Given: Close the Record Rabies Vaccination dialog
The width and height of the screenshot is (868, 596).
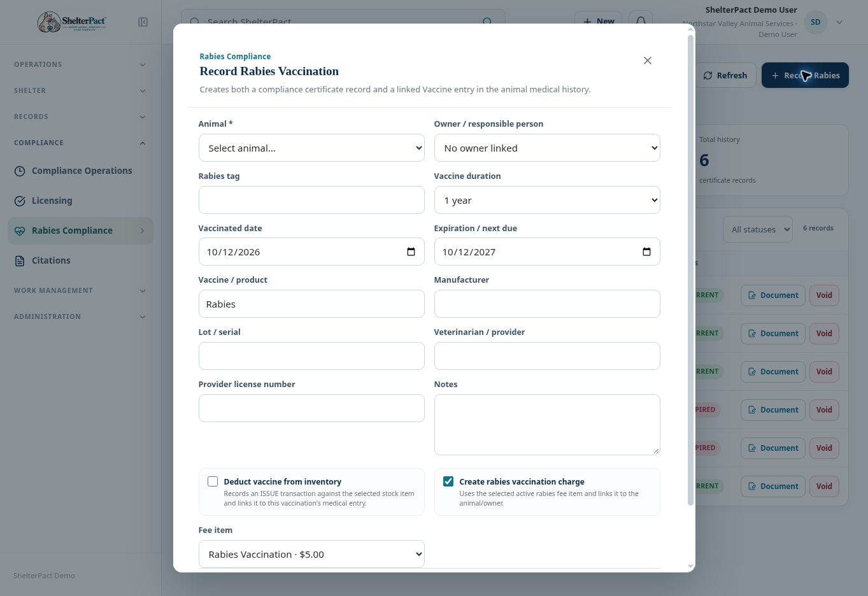Looking at the screenshot, I should (x=647, y=60).
